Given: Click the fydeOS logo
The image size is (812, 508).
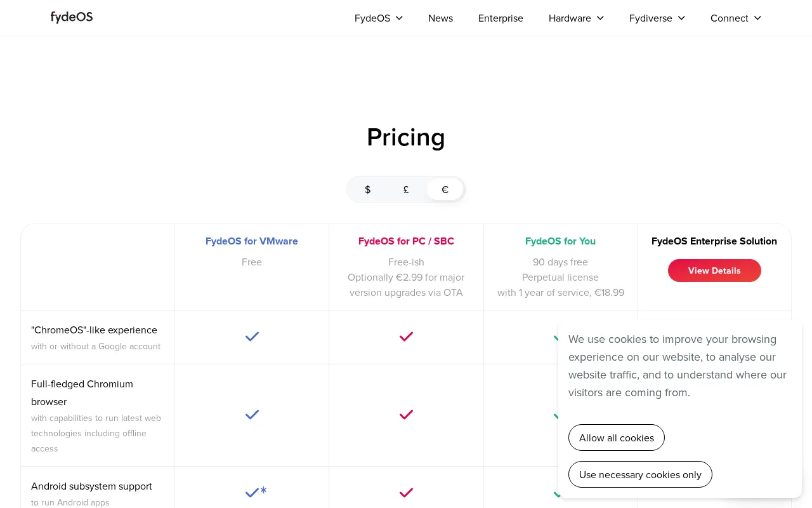Looking at the screenshot, I should click(x=72, y=17).
